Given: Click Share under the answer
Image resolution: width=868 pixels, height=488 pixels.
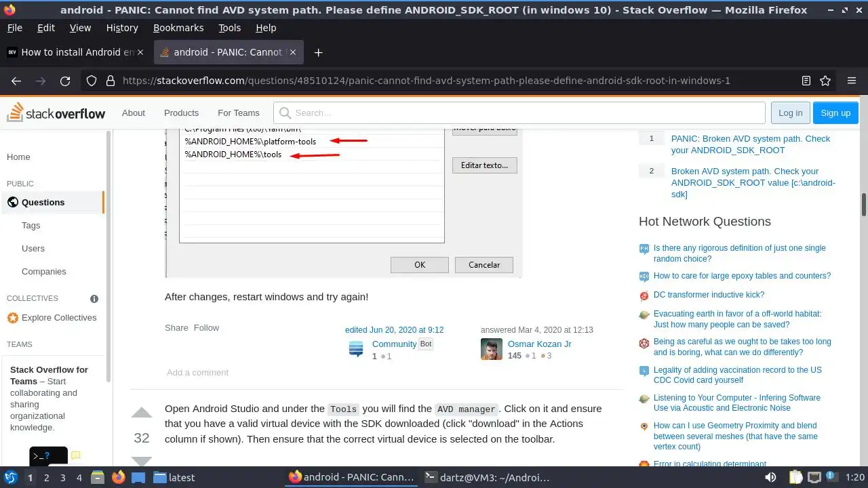Looking at the screenshot, I should (176, 327).
